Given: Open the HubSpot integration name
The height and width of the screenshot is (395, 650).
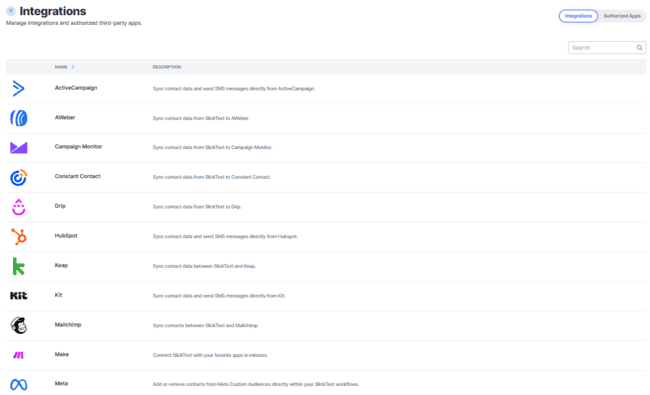Looking at the screenshot, I should click(x=66, y=235).
